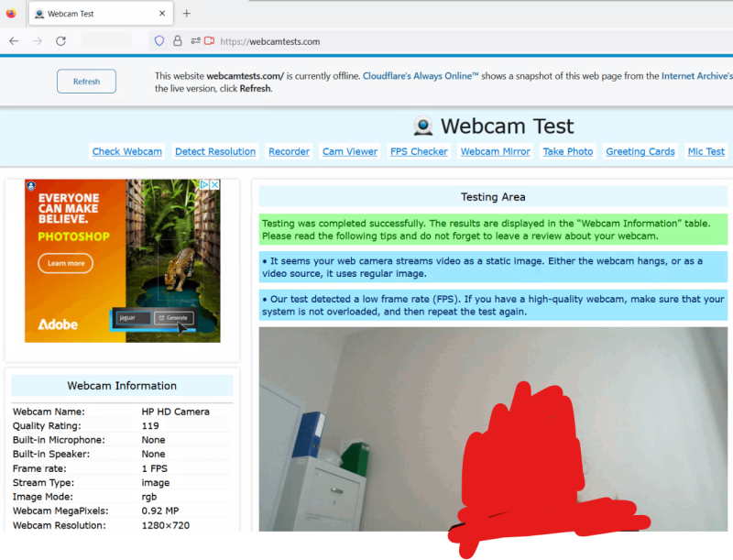
Task: Open a new tab with plus button
Action: pyautogui.click(x=187, y=14)
